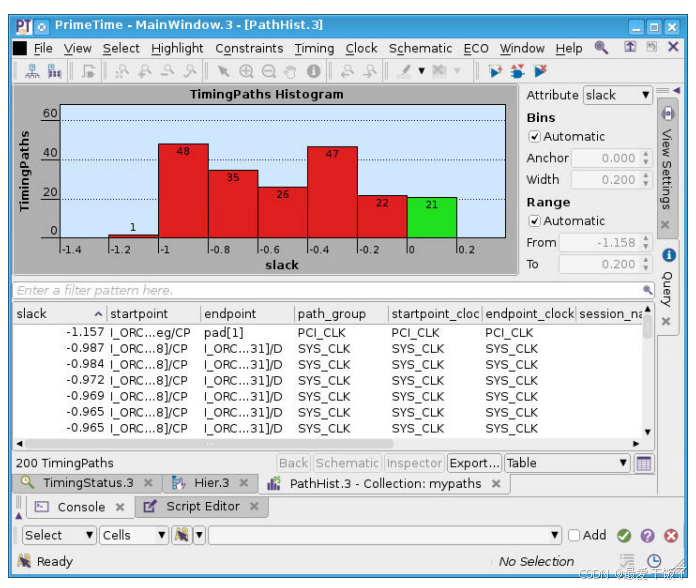Open the Attribute slack dropdown
The height and width of the screenshot is (588, 696).
(617, 95)
